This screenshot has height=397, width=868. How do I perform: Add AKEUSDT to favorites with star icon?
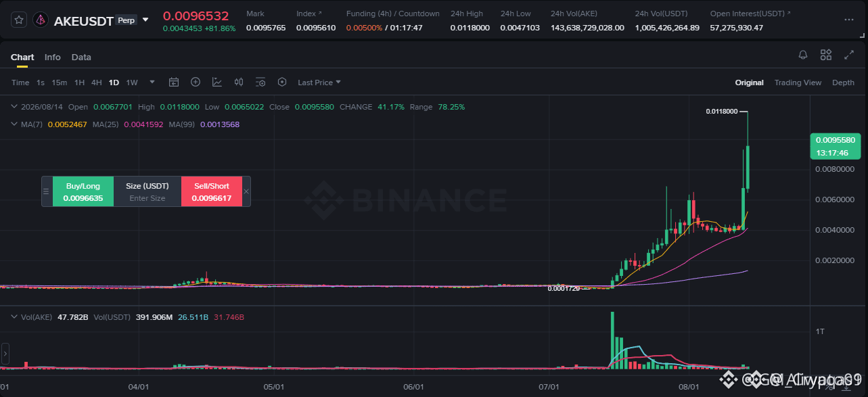coord(19,20)
